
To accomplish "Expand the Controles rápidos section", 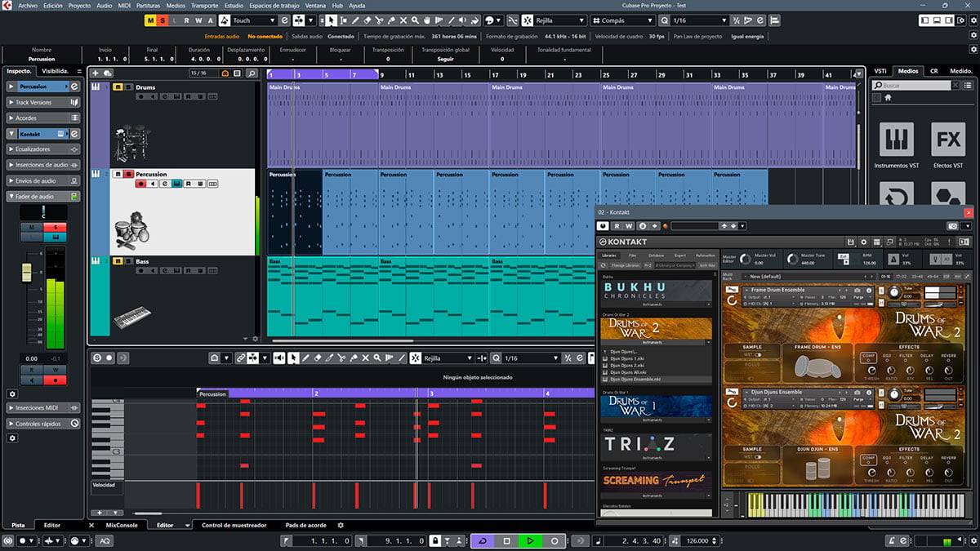I will [44, 423].
